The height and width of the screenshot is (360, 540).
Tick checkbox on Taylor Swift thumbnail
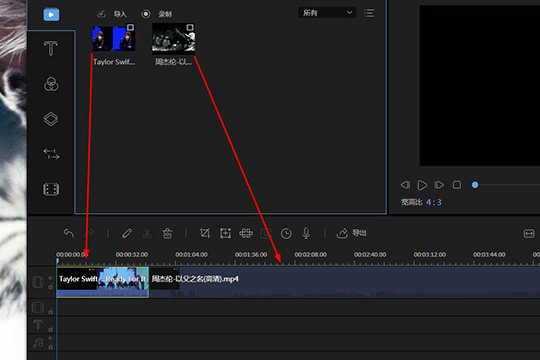point(130,28)
